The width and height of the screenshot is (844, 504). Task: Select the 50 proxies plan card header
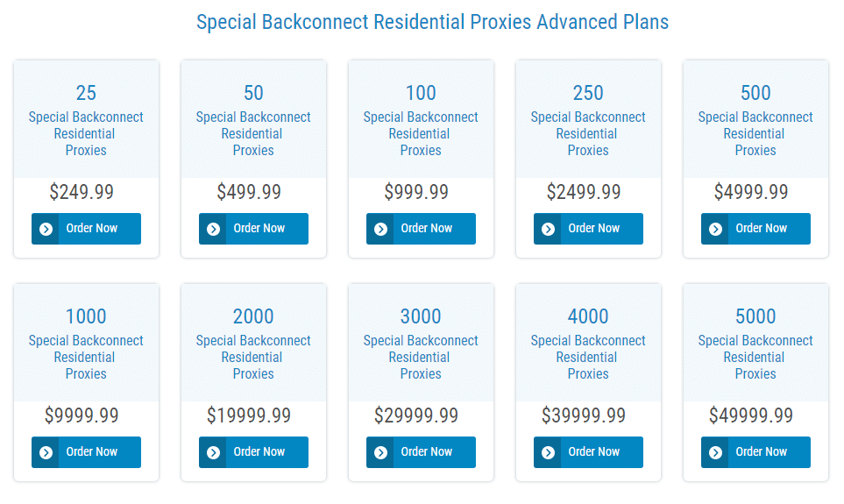pos(253,119)
